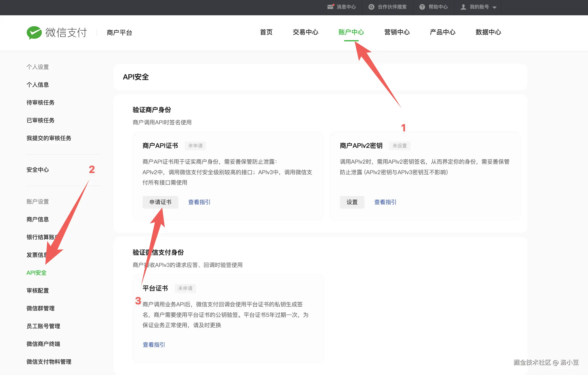This screenshot has width=588, height=375.
Task: Go to 员工账号管理 sidebar item
Action: pyautogui.click(x=43, y=326)
